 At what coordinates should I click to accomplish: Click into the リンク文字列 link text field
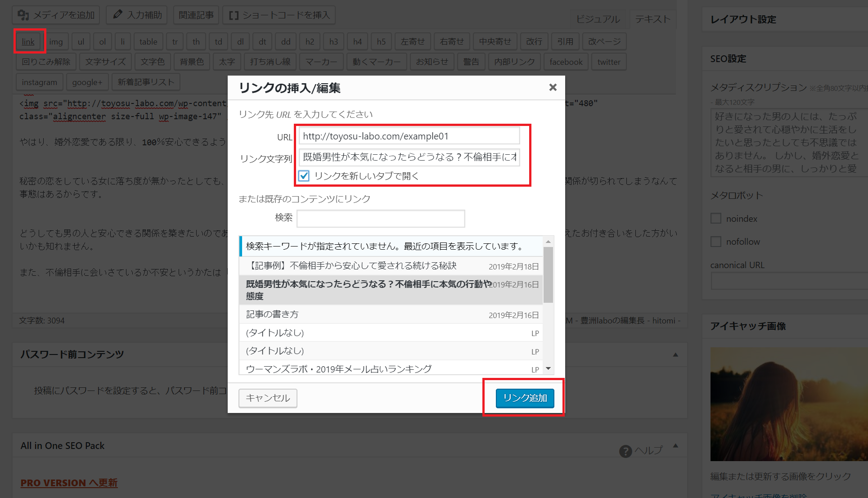pyautogui.click(x=409, y=157)
